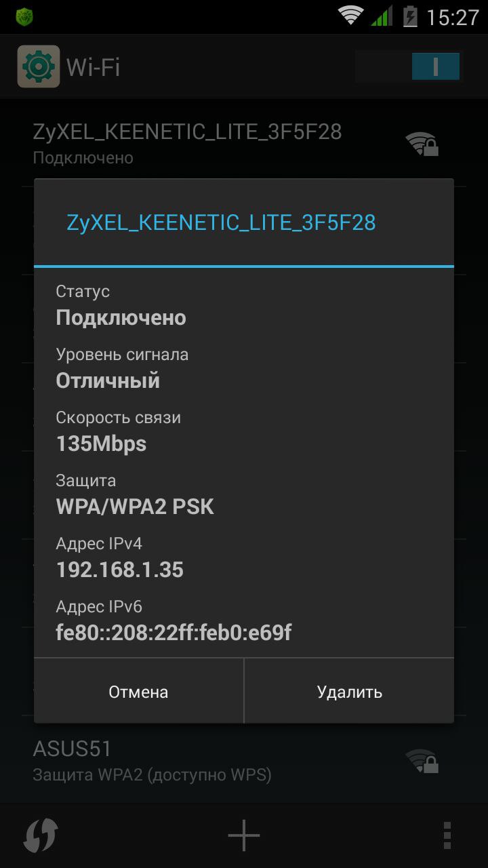Tap the WPS push button icon
Viewport: 488px width, 868px height.
(41, 836)
